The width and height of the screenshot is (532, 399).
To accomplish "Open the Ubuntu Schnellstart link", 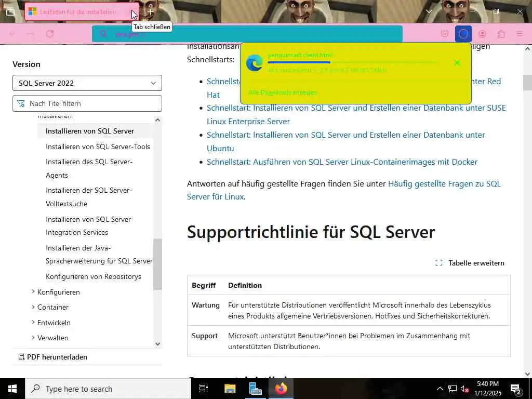I will [x=345, y=141].
